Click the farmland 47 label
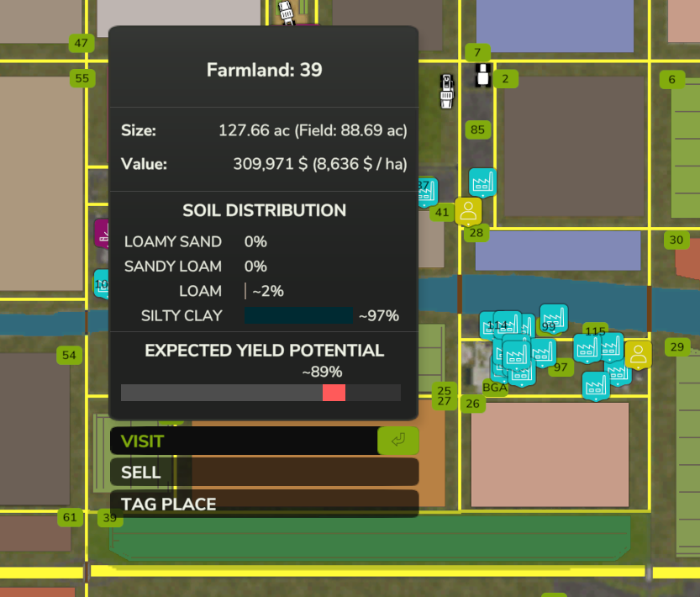This screenshot has height=597, width=700. [x=82, y=44]
